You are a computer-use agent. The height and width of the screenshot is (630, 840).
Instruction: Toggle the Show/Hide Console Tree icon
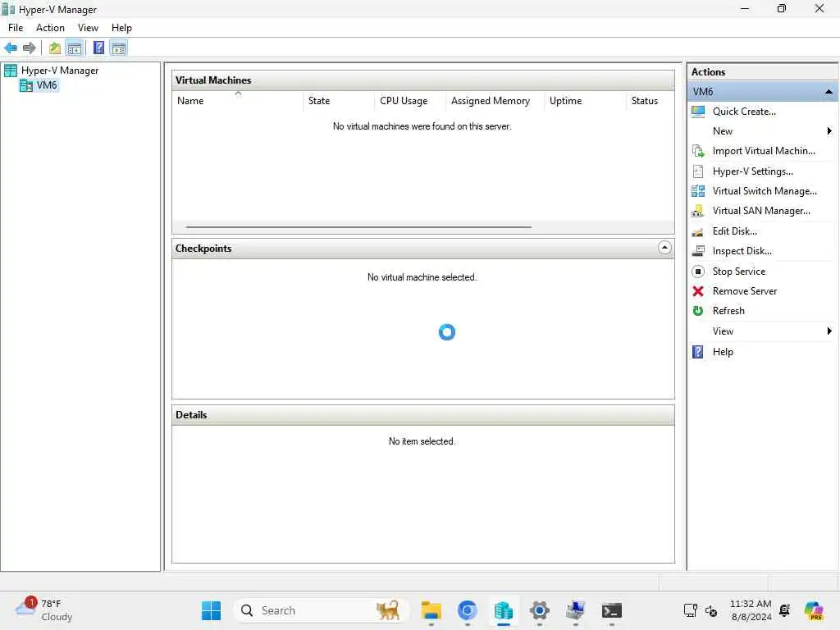tap(75, 48)
